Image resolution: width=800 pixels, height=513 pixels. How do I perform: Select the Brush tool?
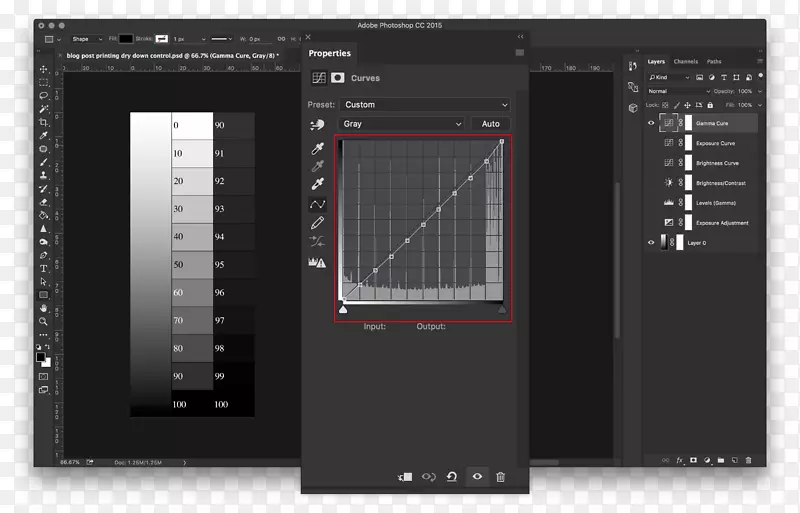point(43,162)
